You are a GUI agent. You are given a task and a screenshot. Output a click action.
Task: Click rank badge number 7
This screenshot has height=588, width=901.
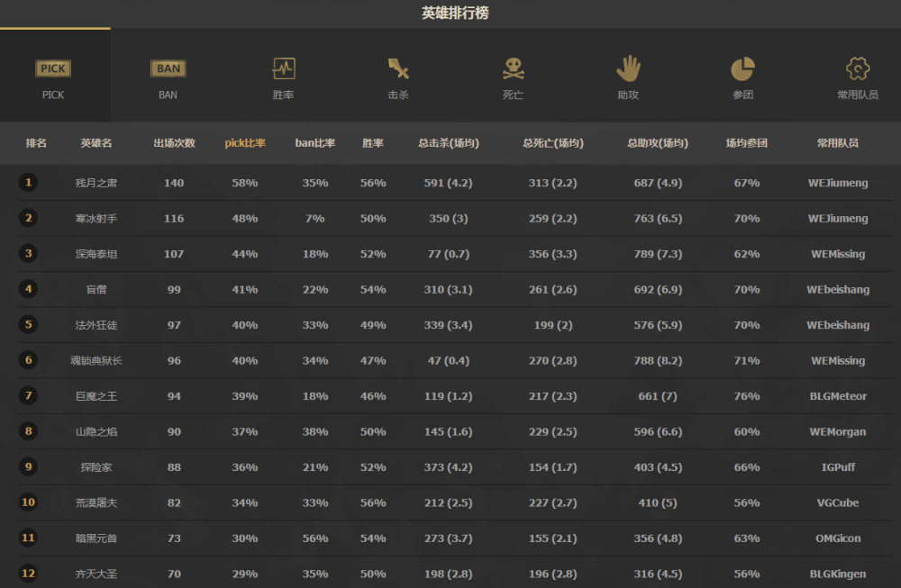click(28, 395)
